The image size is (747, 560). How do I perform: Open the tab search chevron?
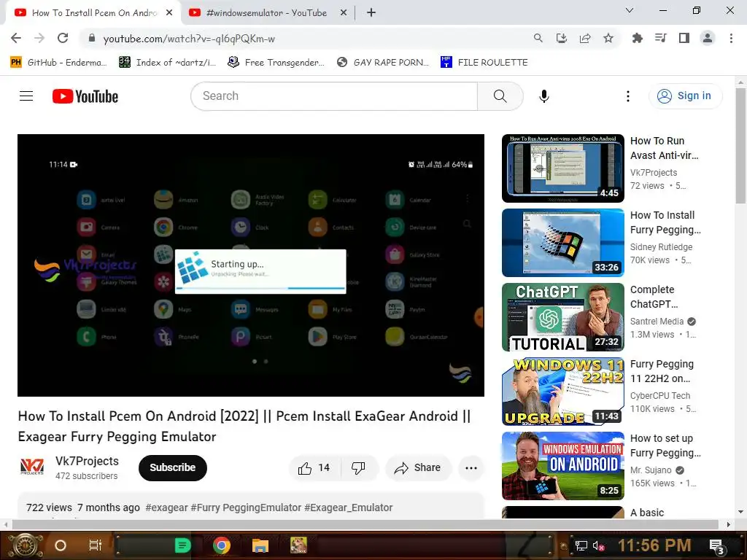(x=630, y=10)
